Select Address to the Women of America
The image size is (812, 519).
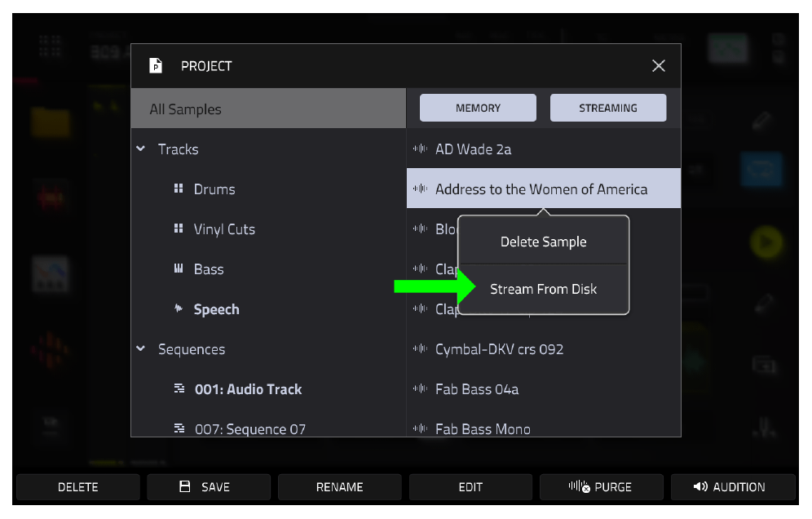coord(544,189)
